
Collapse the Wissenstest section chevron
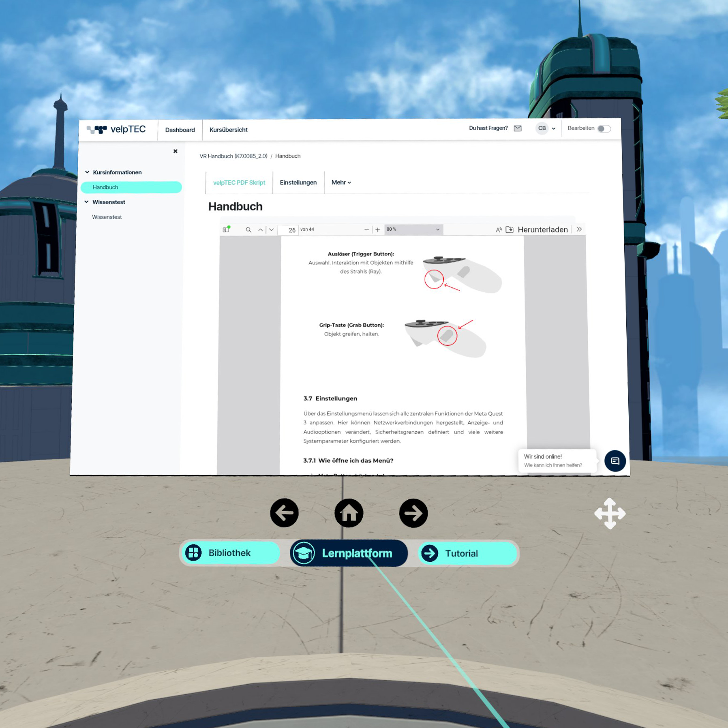point(86,202)
